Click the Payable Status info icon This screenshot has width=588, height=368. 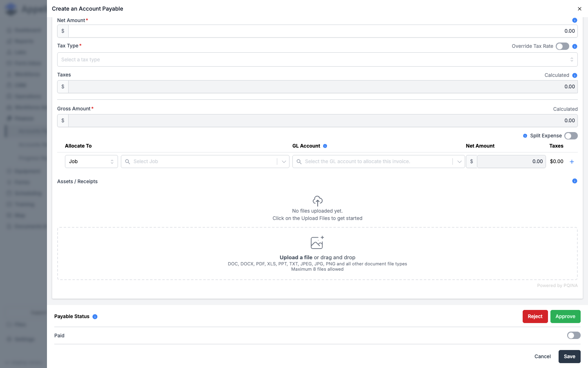(95, 316)
